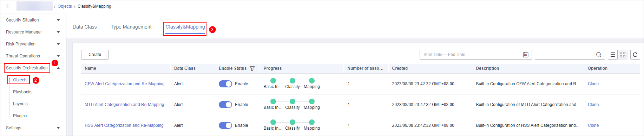The height and width of the screenshot is (136, 644).
Task: Click the Start Date – End Date field
Action: (476, 55)
